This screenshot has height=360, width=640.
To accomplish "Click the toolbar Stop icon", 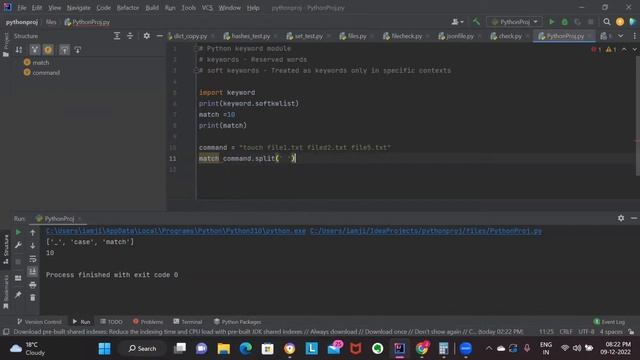I will tap(591, 22).
